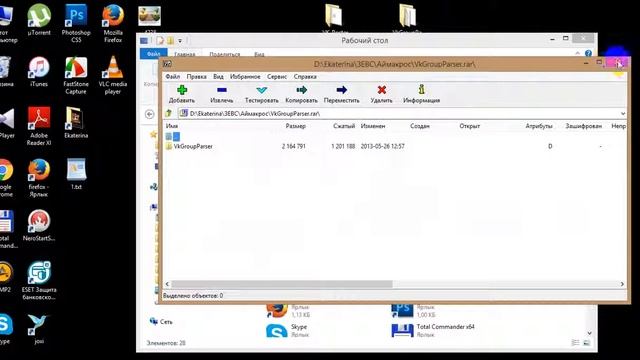Sort by the Атрибуты column header
Screen dimensions: 640x360
click(539, 126)
